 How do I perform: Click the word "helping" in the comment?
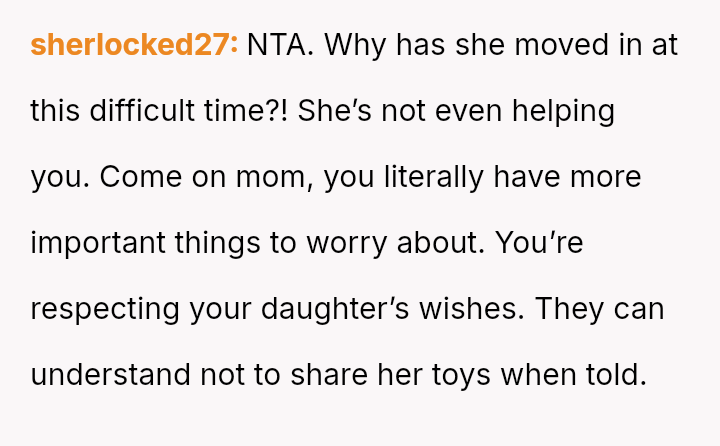coord(563,111)
